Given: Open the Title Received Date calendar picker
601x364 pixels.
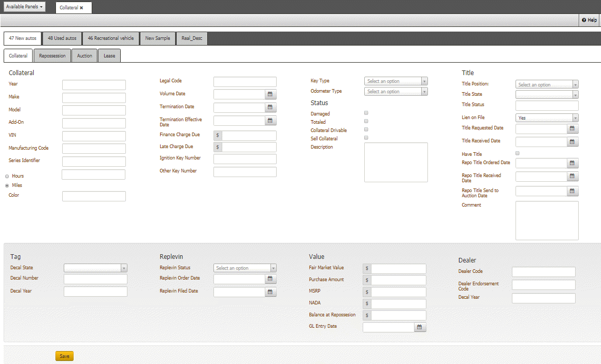Looking at the screenshot, I should (x=572, y=140).
